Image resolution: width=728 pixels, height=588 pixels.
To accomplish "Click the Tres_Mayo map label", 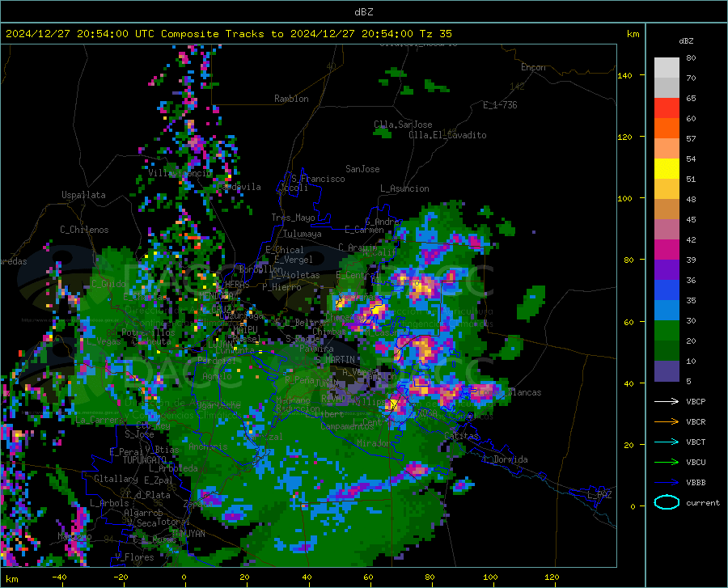I will point(293,218).
